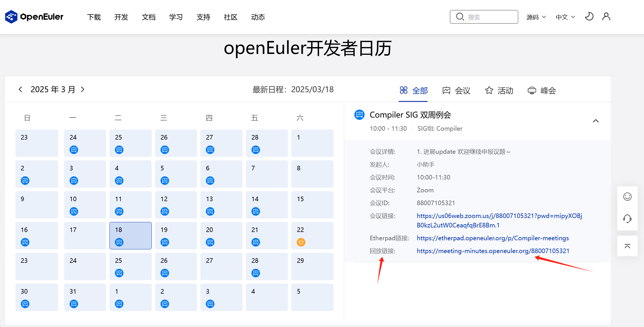The height and width of the screenshot is (327, 644).
Task: Click the orange star event on 22
Action: coord(301,242)
